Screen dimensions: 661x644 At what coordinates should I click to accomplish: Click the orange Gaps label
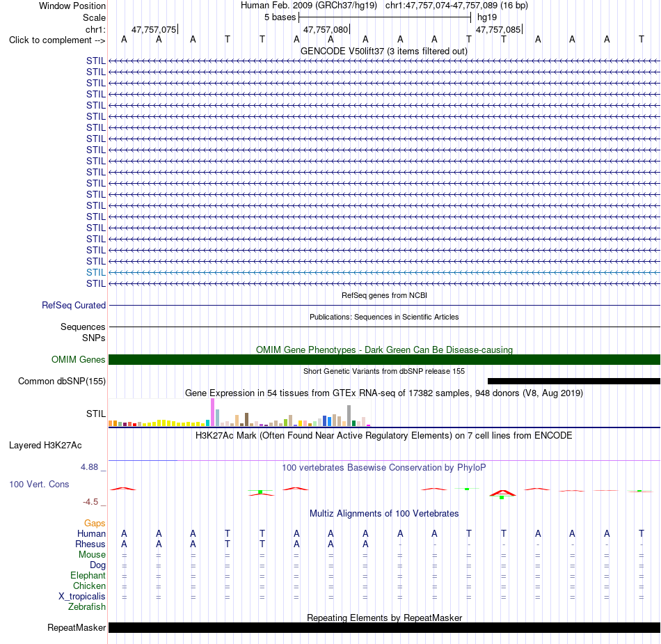[x=95, y=523]
